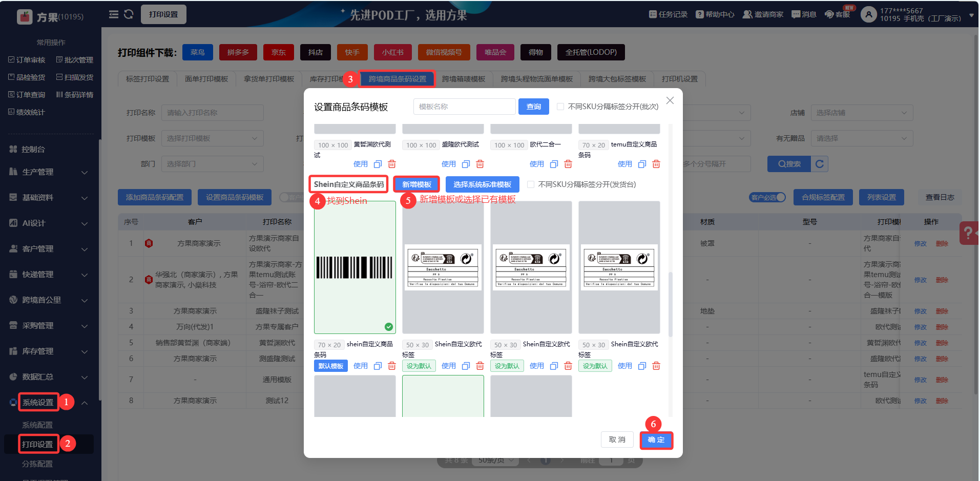Switch to 打印机设置 tab
Screen dimensions: 980x481
pyautogui.click(x=680, y=79)
